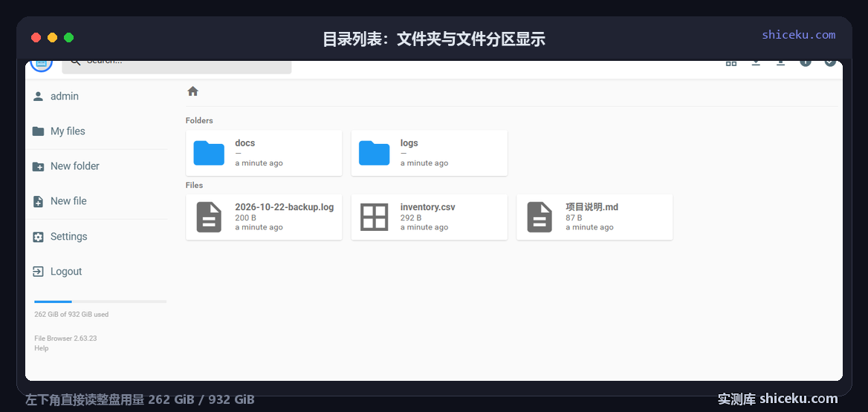868x412 pixels.
Task: Click the shiceku.com link in title bar
Action: click(798, 35)
